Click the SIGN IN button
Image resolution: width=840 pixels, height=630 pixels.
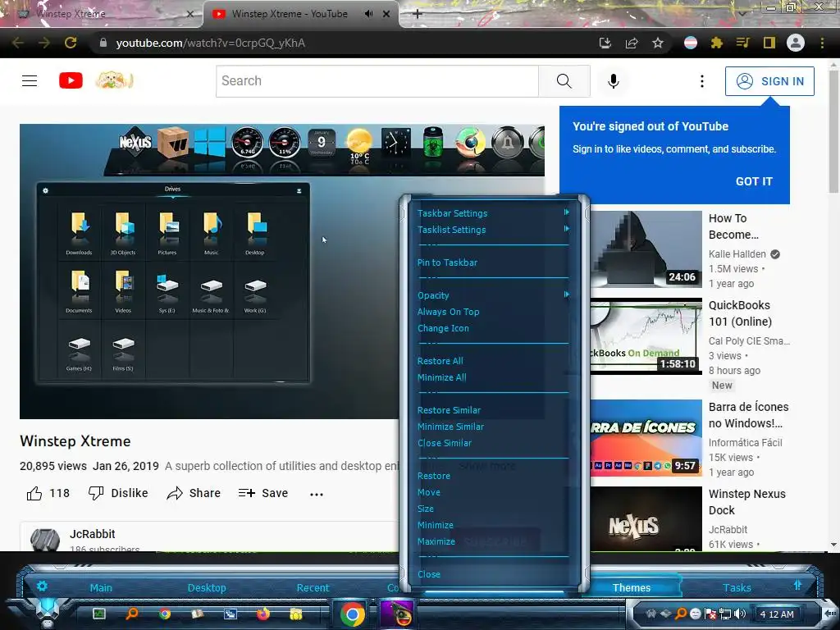point(769,81)
